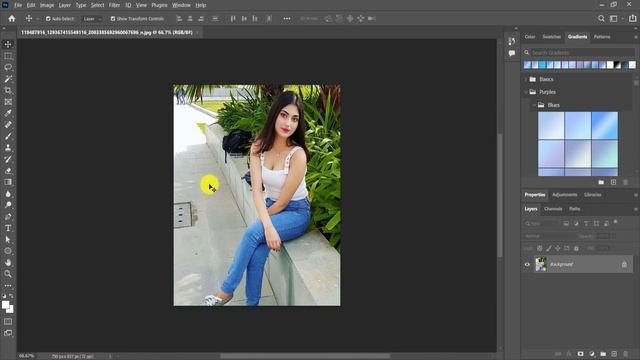This screenshot has width=640, height=360.
Task: Click the Add layer mask icon
Action: [x=580, y=354]
